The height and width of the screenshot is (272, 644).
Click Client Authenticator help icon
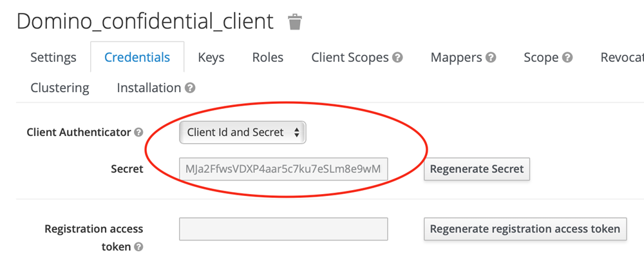pos(138,133)
